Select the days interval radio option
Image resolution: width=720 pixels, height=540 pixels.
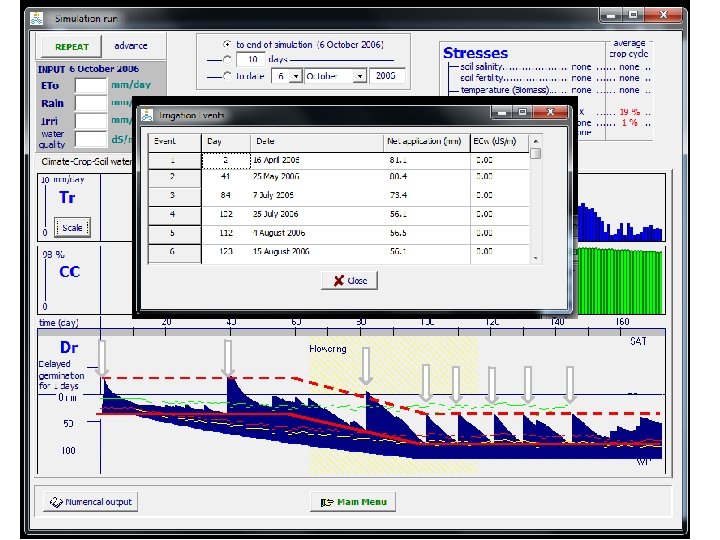click(x=227, y=60)
